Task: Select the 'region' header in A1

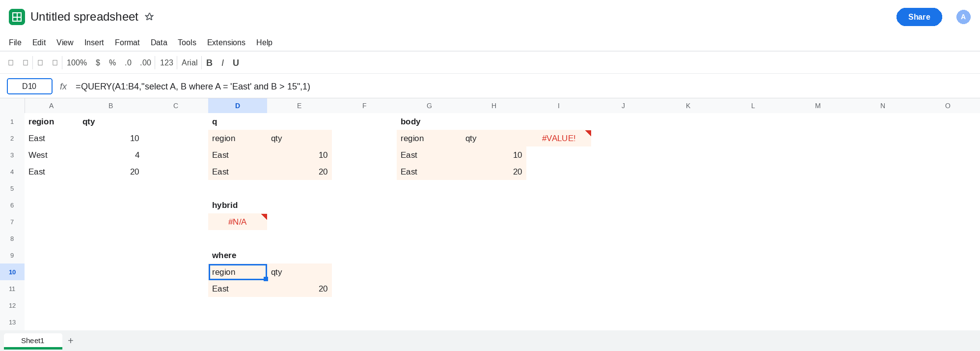Action: (52, 121)
